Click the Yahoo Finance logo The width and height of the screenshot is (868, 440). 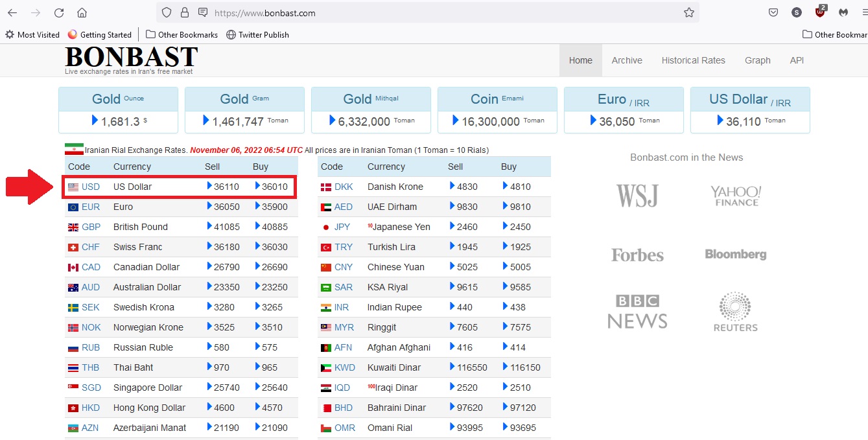coord(736,196)
